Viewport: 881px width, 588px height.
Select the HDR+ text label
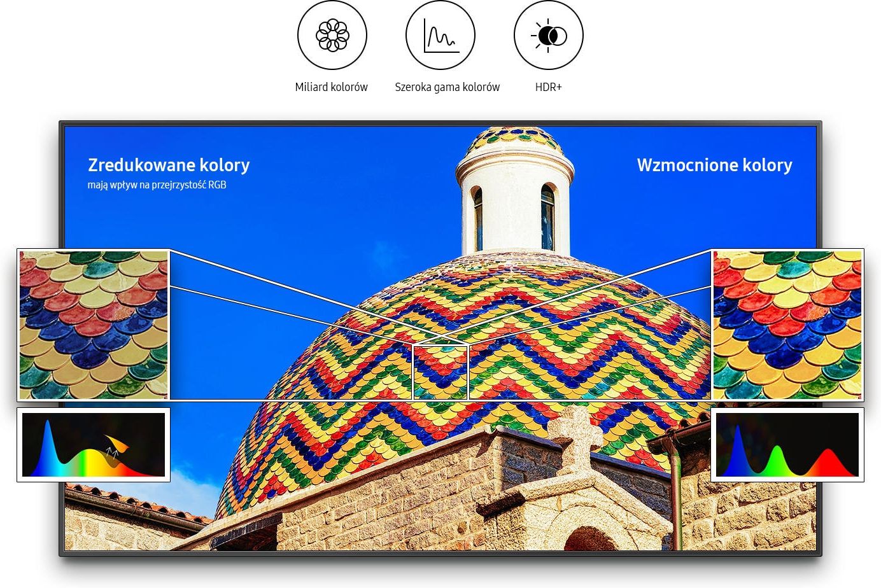tap(549, 87)
